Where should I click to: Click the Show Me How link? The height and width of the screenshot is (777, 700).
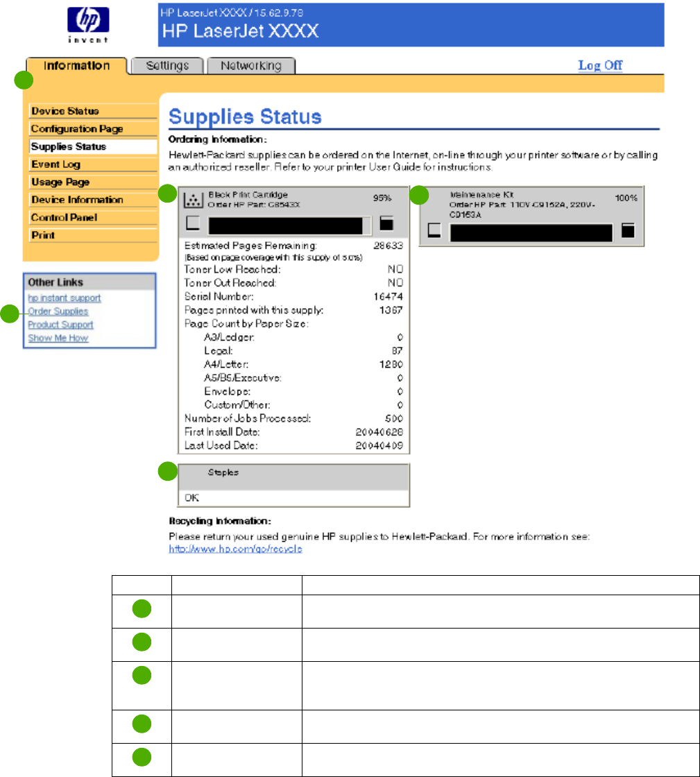click(x=58, y=338)
